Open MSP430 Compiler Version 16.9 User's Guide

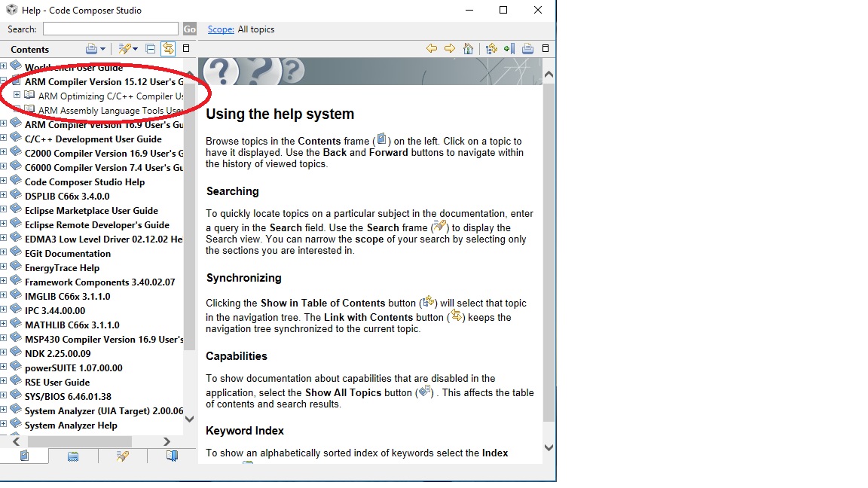(x=104, y=339)
